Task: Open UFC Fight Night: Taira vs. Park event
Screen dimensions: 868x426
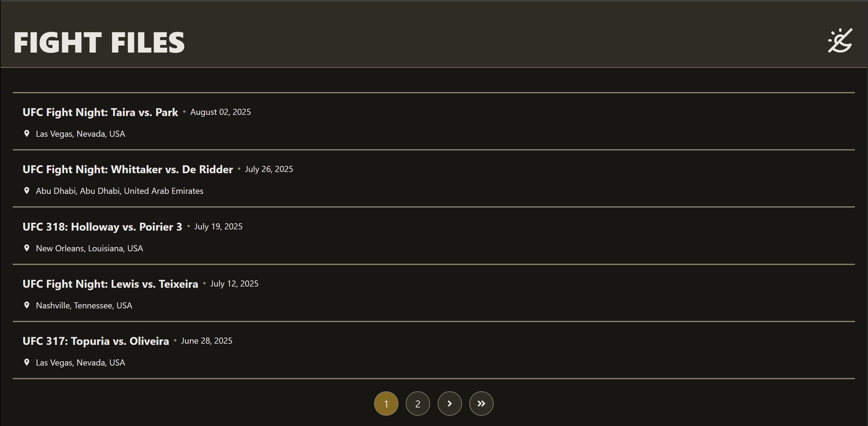Action: tap(100, 112)
